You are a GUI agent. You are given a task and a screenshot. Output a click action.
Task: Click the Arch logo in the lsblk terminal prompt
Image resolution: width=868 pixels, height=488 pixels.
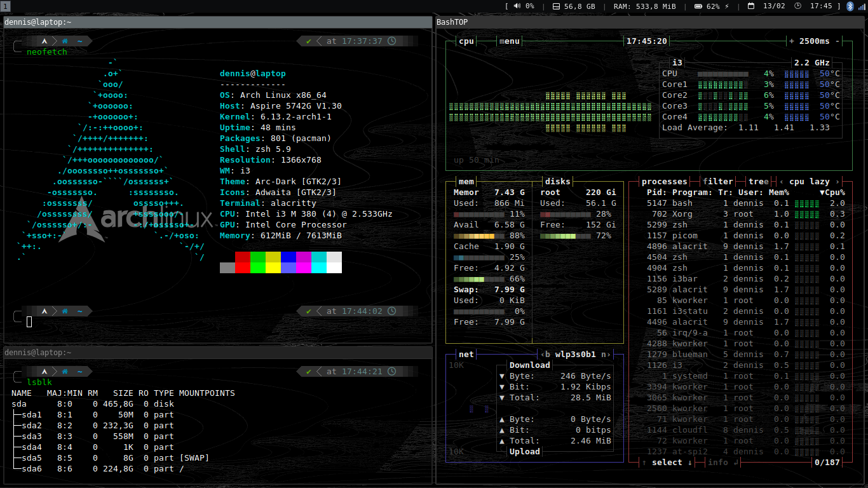pos(44,372)
